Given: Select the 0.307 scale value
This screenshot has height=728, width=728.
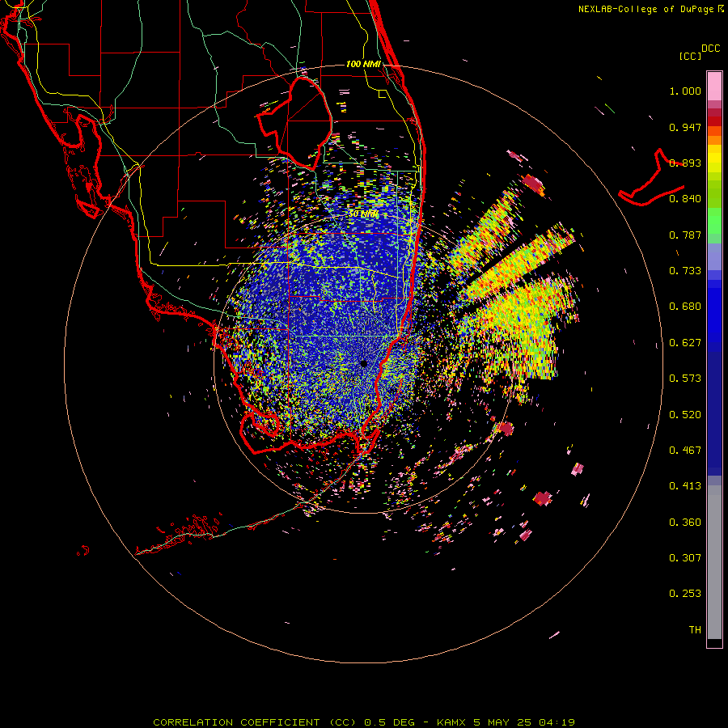Looking at the screenshot, I should 685,558.
